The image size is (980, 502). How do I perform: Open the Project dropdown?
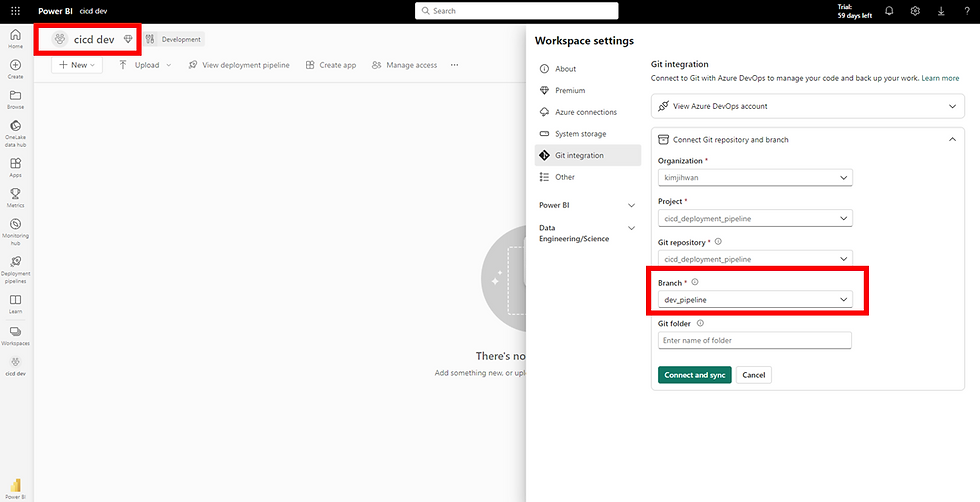755,218
